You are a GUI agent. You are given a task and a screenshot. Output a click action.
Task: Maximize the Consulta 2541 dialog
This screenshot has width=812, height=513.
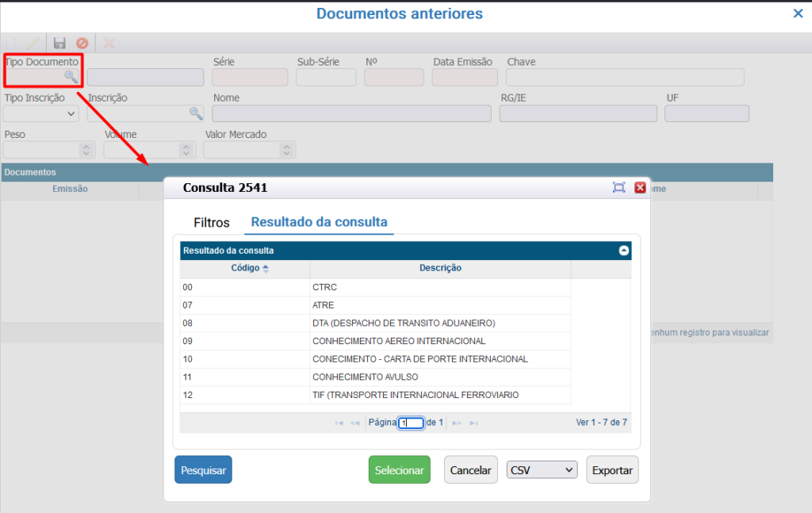pos(619,188)
